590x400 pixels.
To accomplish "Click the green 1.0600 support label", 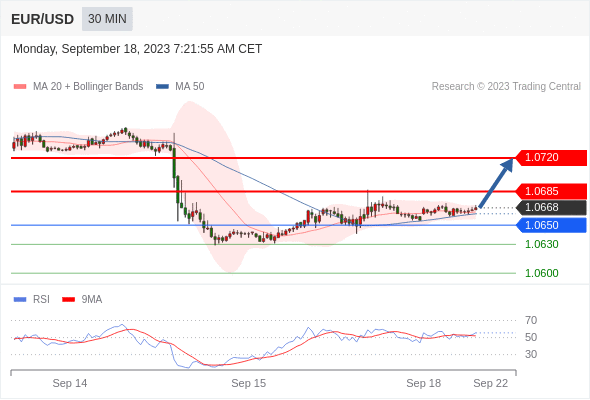I will point(541,273).
